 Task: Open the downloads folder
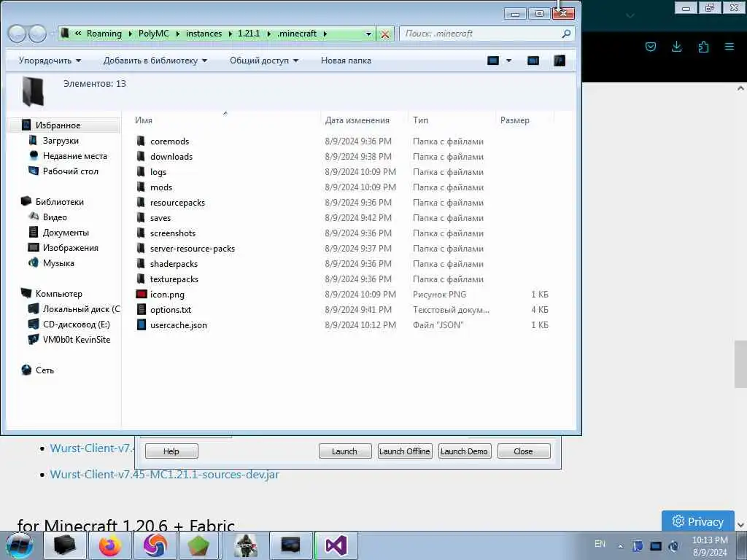pyautogui.click(x=171, y=157)
